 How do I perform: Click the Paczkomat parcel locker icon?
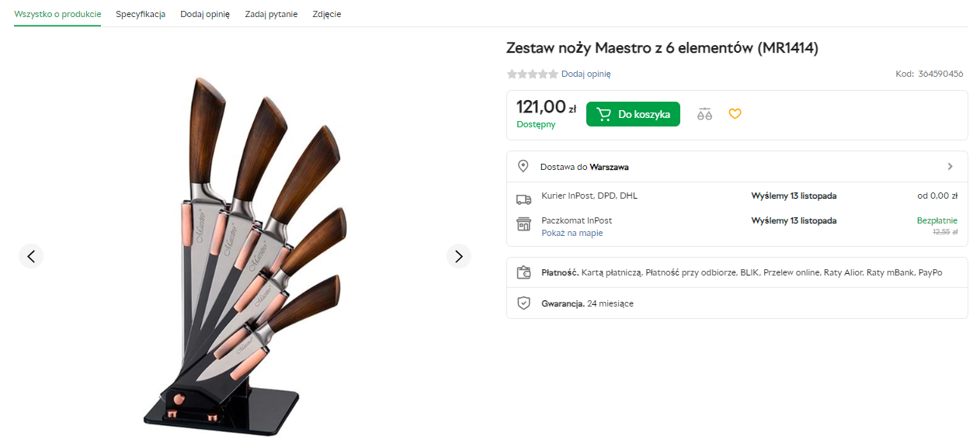click(523, 223)
